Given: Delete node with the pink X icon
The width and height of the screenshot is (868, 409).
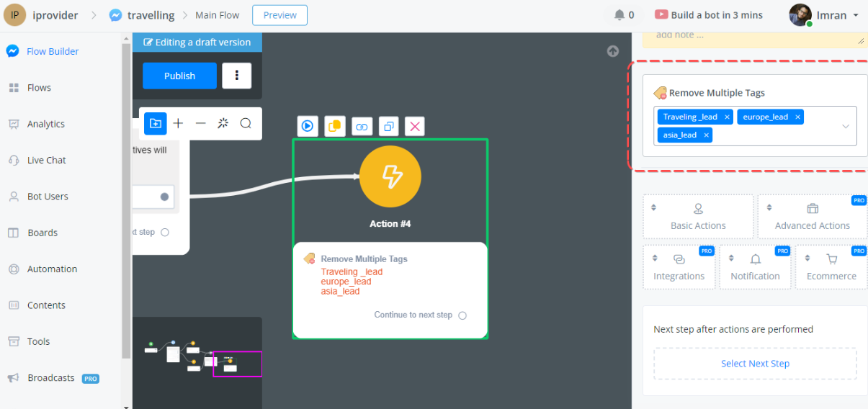Looking at the screenshot, I should (x=415, y=127).
